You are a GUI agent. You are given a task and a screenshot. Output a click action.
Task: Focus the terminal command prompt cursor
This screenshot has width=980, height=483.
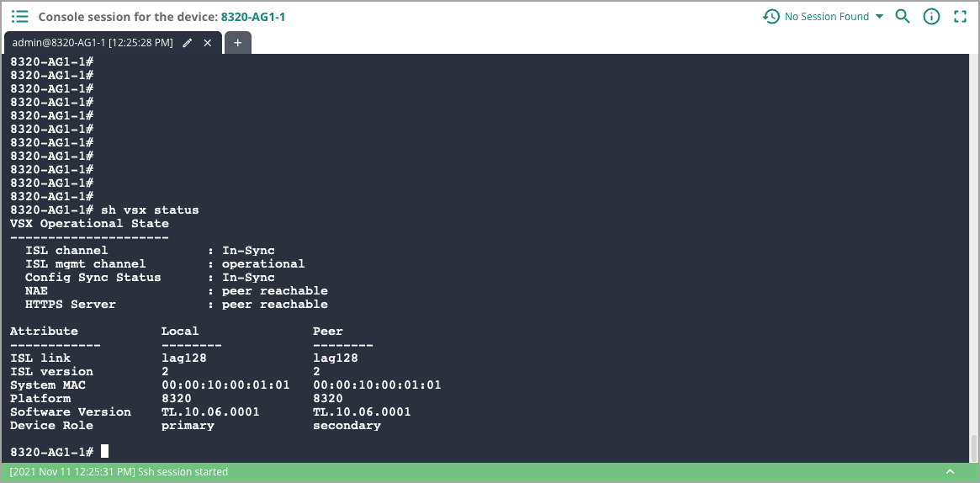(x=104, y=452)
